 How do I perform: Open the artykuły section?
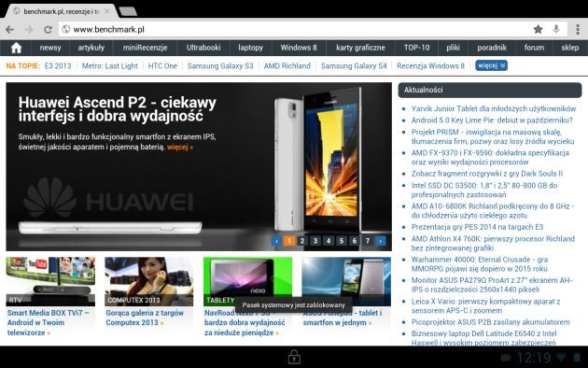91,48
